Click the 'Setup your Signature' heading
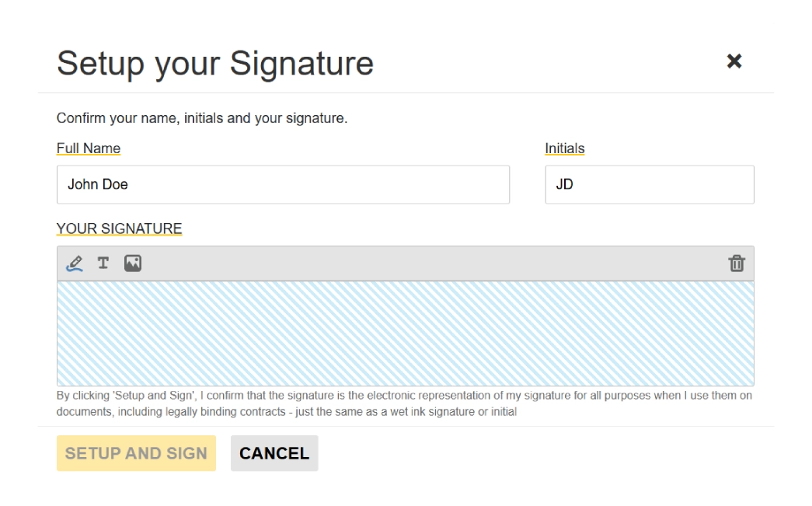 coord(214,63)
